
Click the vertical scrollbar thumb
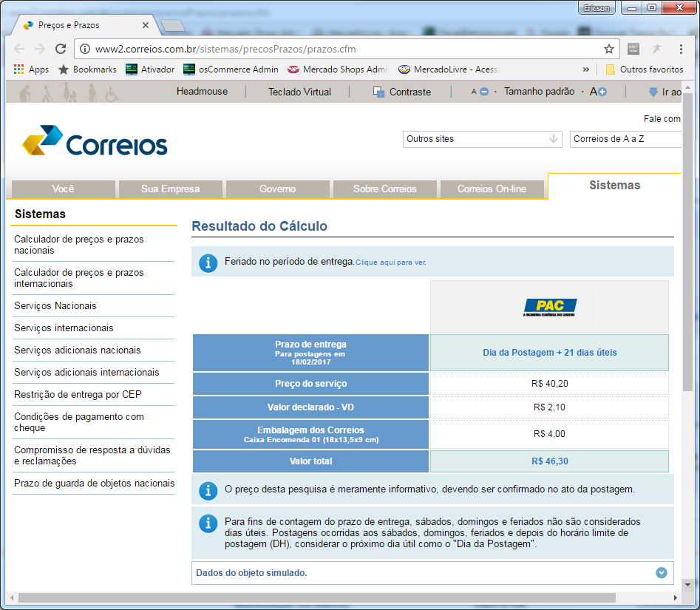coord(687,242)
